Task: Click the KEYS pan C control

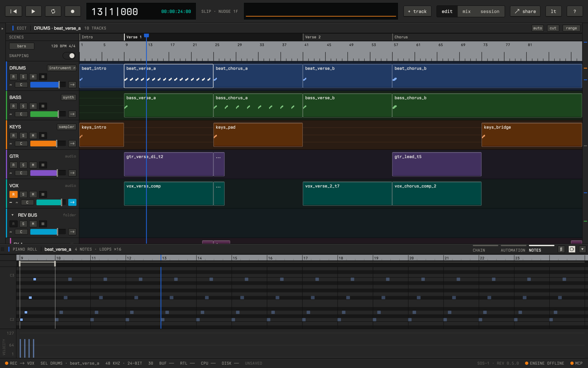Action: pyautogui.click(x=21, y=144)
